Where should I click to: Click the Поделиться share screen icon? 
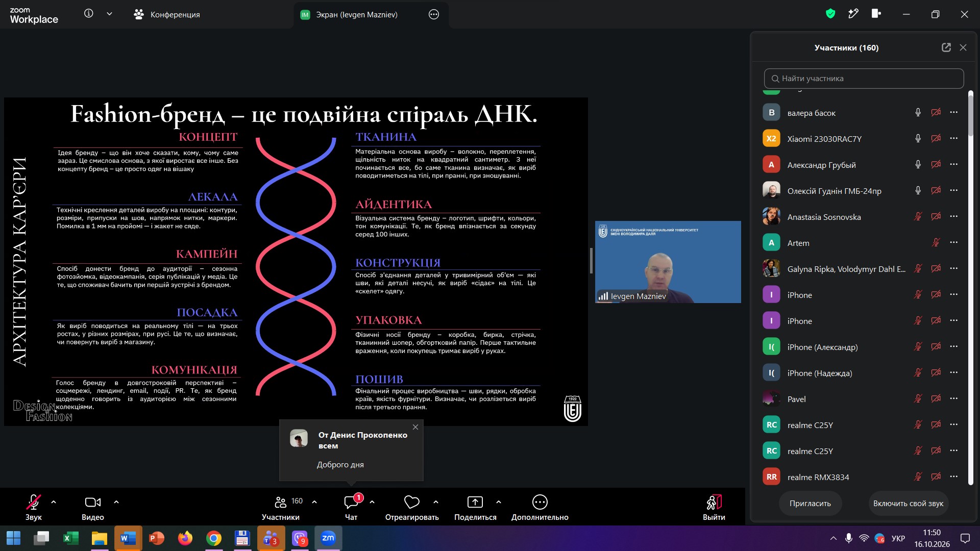point(475,503)
